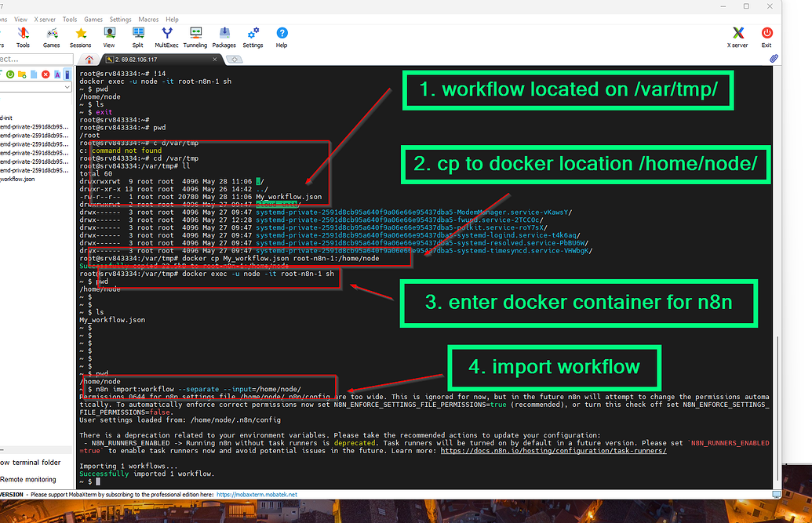Open the Packages installer

coord(224,35)
